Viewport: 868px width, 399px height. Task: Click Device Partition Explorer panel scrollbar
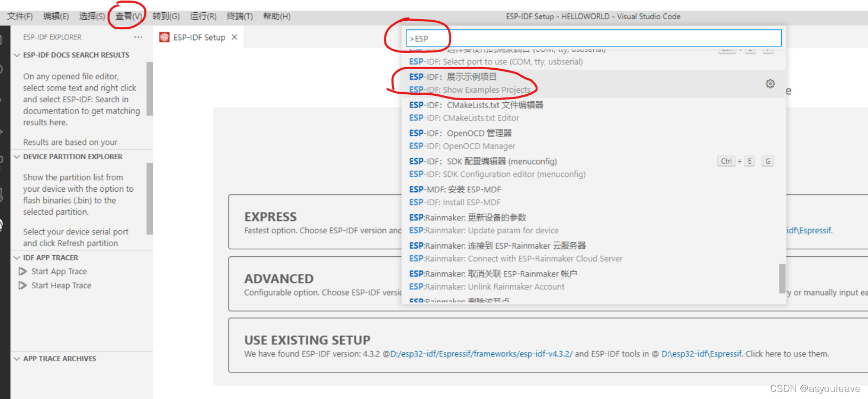(150, 199)
